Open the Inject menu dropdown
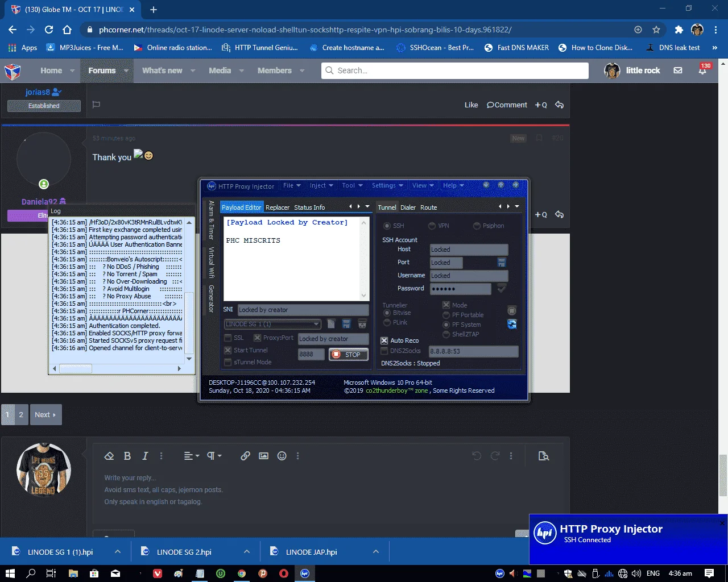The image size is (728, 582). click(x=321, y=185)
